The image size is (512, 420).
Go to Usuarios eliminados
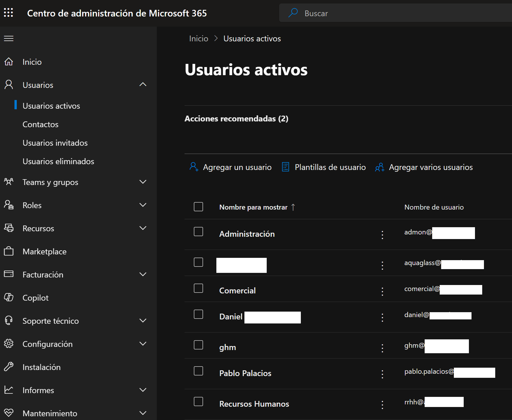[x=58, y=161]
